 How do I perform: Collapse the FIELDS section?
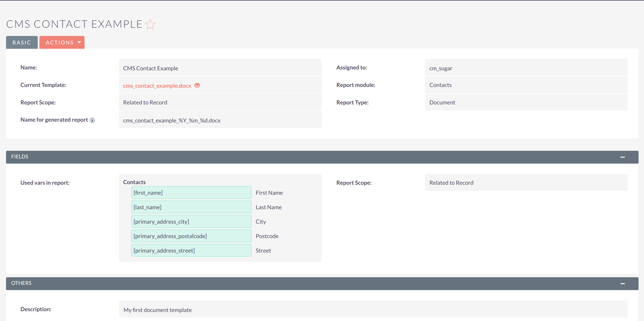[622, 157]
